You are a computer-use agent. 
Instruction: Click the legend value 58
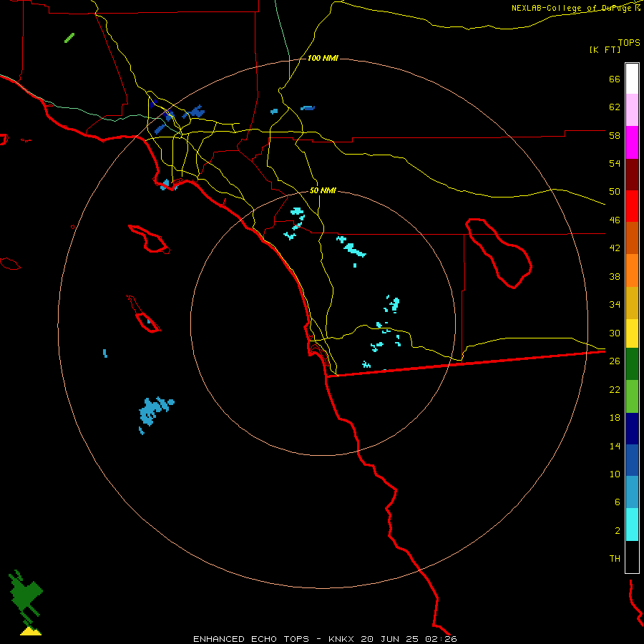(x=615, y=135)
